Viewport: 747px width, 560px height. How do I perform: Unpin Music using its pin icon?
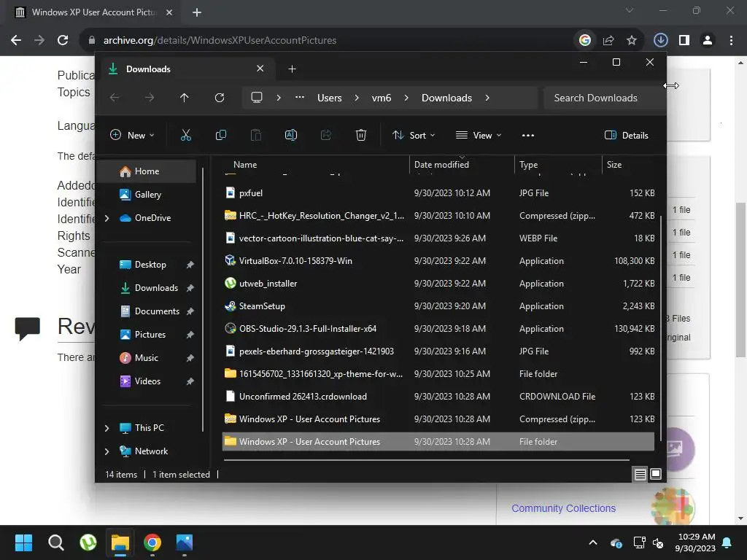point(190,358)
